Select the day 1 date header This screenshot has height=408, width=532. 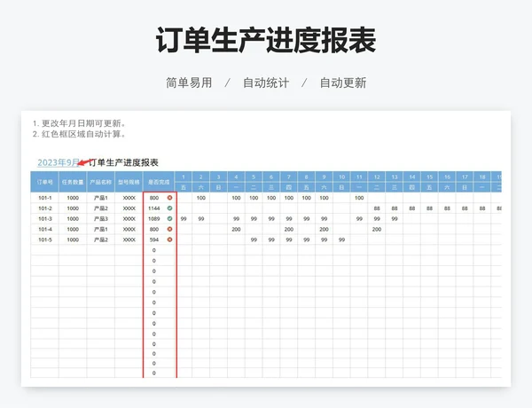point(184,177)
